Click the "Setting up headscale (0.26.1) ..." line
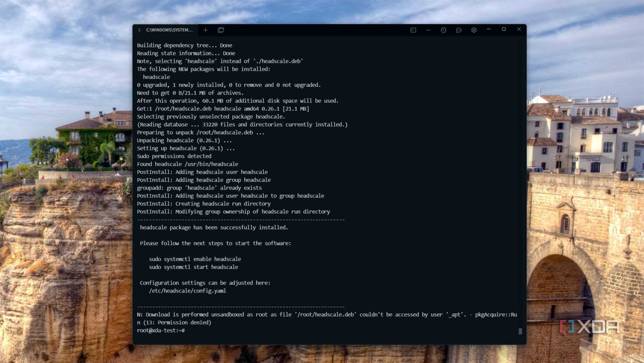 pos(186,148)
